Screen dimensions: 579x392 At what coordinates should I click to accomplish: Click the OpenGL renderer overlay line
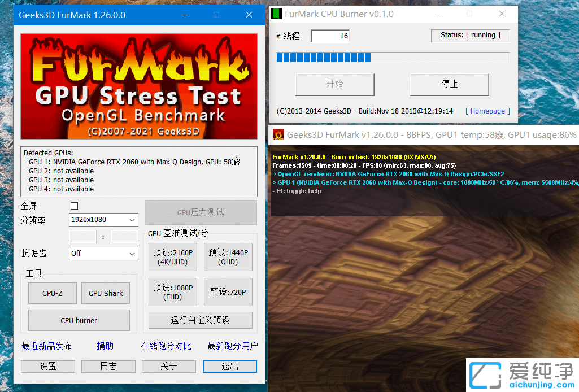coord(388,174)
